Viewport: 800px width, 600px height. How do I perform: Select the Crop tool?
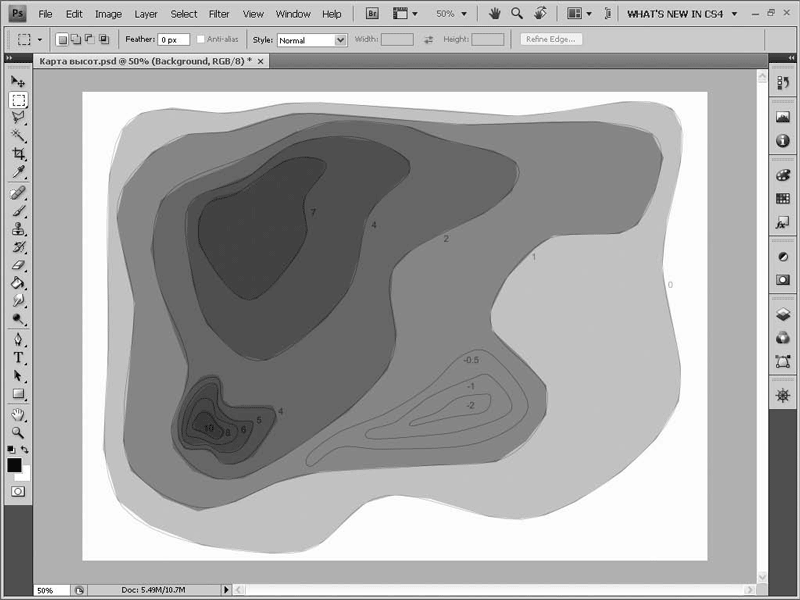pyautogui.click(x=18, y=154)
